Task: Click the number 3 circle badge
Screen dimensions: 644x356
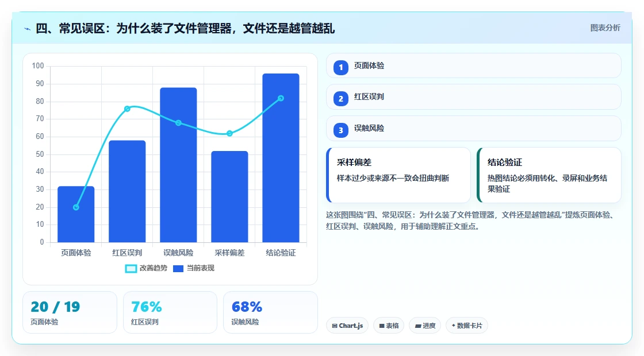Action: tap(341, 130)
